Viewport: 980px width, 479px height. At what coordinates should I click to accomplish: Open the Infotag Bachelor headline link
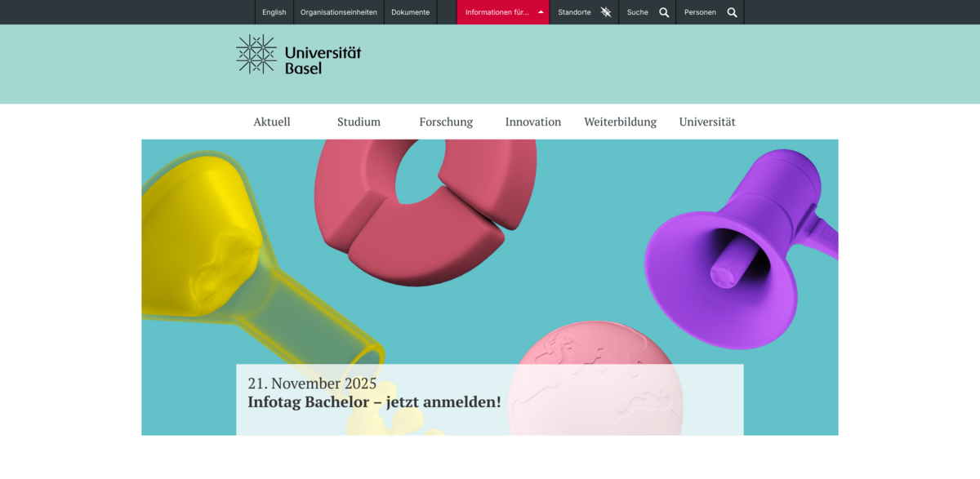[x=374, y=402]
